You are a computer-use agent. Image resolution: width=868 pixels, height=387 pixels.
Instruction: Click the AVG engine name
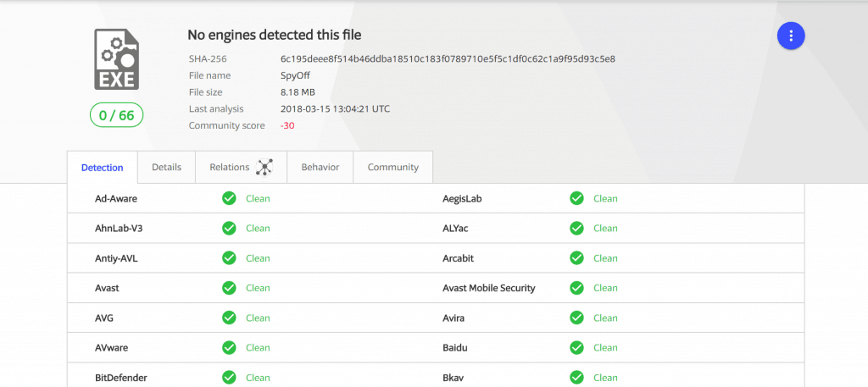pos(104,318)
